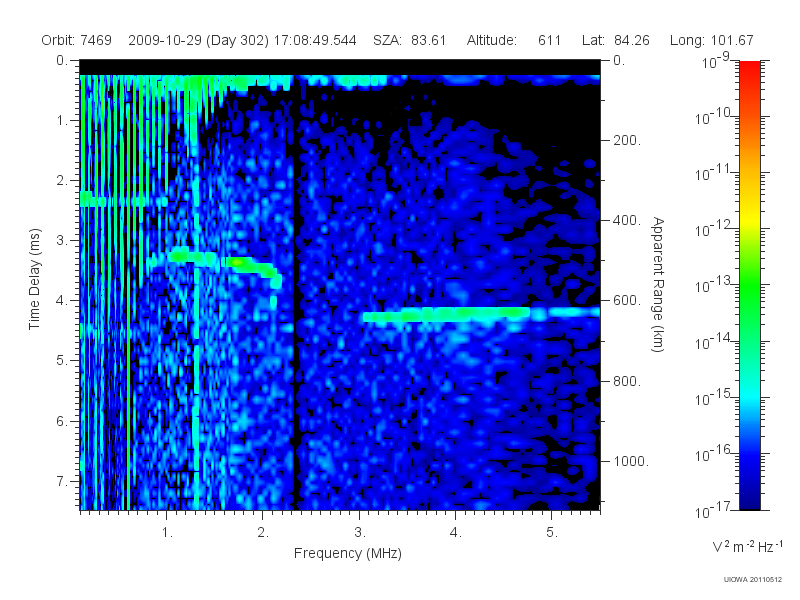Click the dark blue bottom of color bar
This screenshot has width=800, height=600.
(x=749, y=497)
